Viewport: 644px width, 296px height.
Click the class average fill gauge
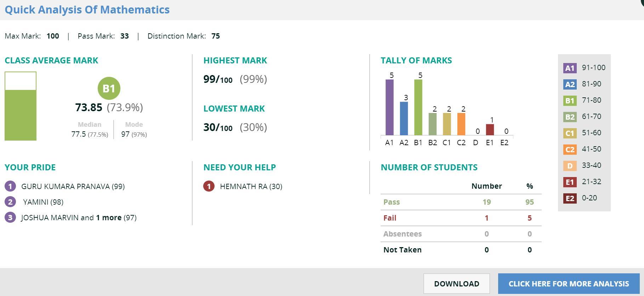[x=21, y=106]
